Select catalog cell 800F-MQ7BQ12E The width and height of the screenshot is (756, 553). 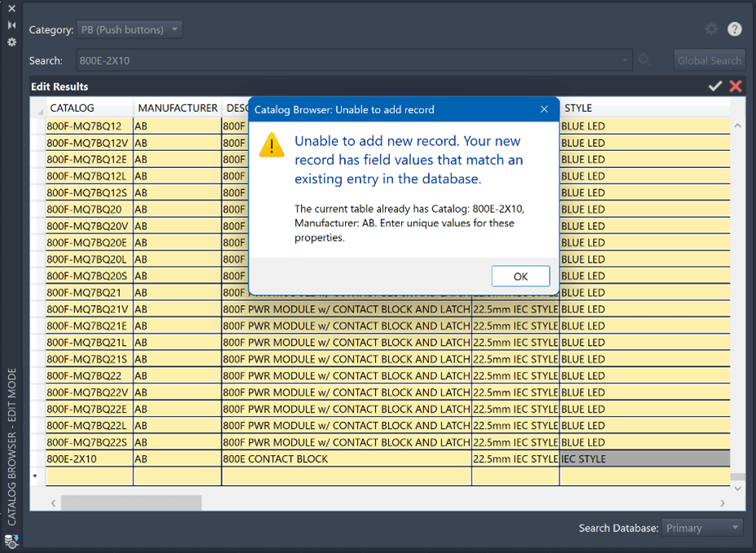[x=90, y=160]
